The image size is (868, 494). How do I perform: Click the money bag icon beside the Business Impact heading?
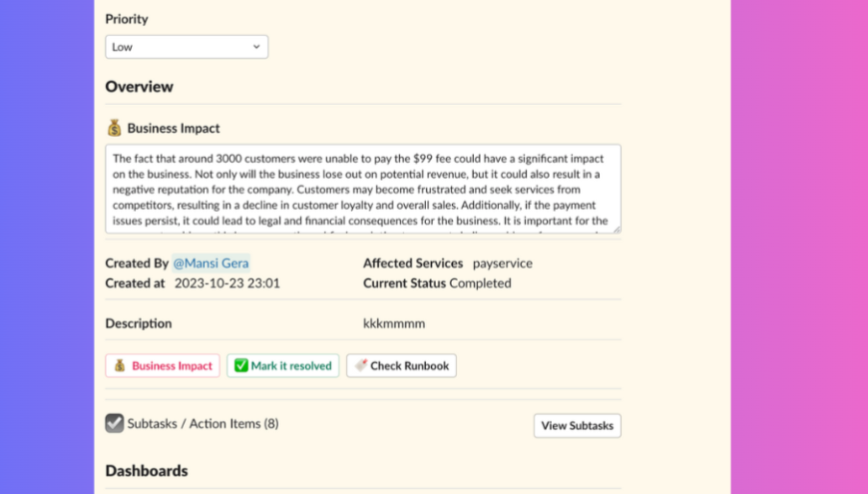(x=115, y=128)
